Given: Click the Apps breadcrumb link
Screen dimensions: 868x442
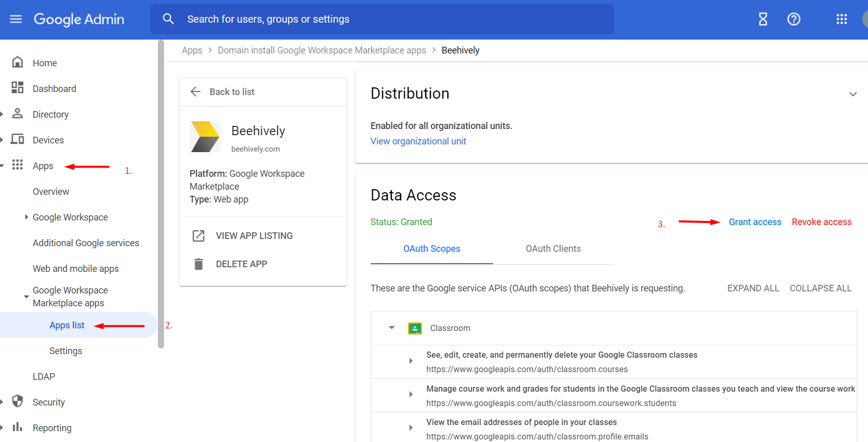Looking at the screenshot, I should tap(192, 50).
